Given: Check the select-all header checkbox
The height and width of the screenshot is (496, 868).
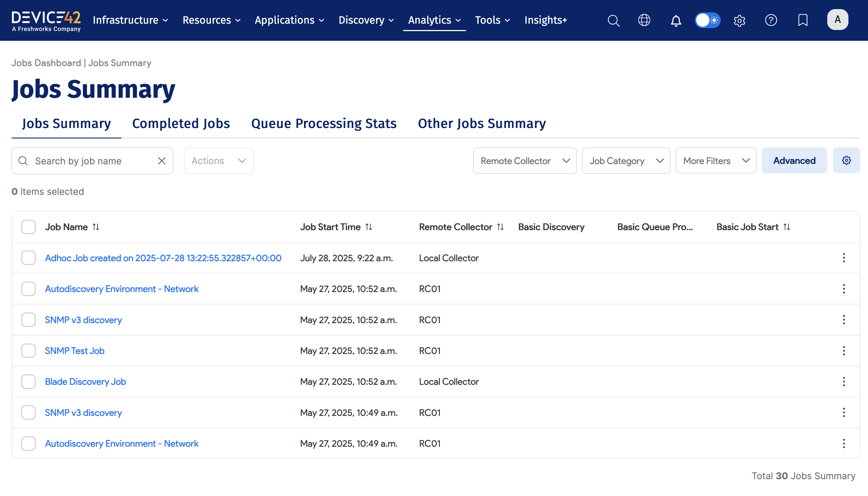Looking at the screenshot, I should pyautogui.click(x=28, y=227).
